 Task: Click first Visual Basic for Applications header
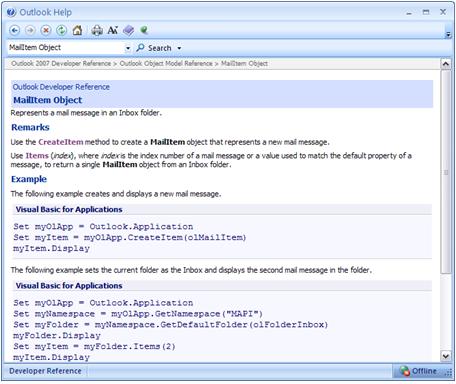point(69,209)
